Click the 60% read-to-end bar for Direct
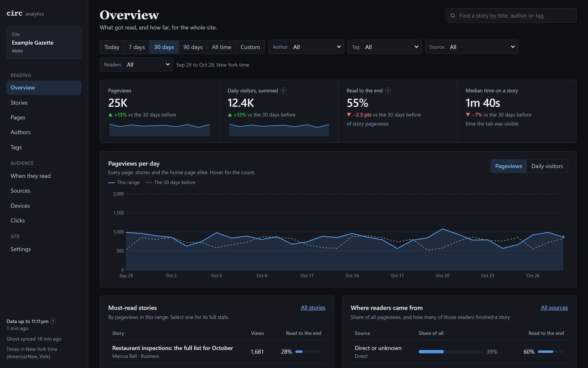The image size is (588, 368). tap(551, 352)
